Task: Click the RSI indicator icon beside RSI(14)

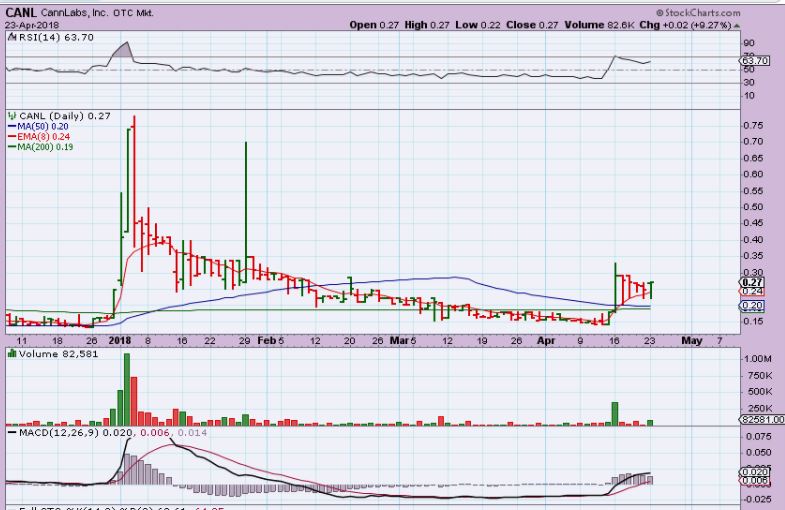Action: point(13,38)
